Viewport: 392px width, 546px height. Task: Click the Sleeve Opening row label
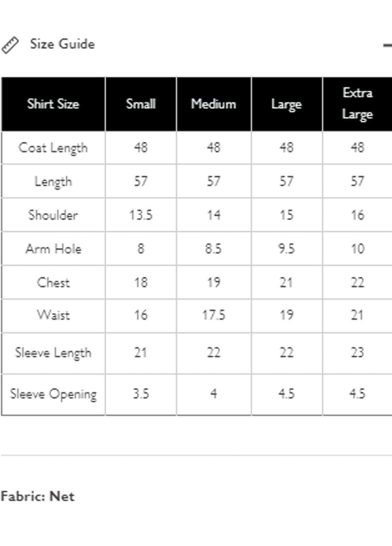point(53,394)
